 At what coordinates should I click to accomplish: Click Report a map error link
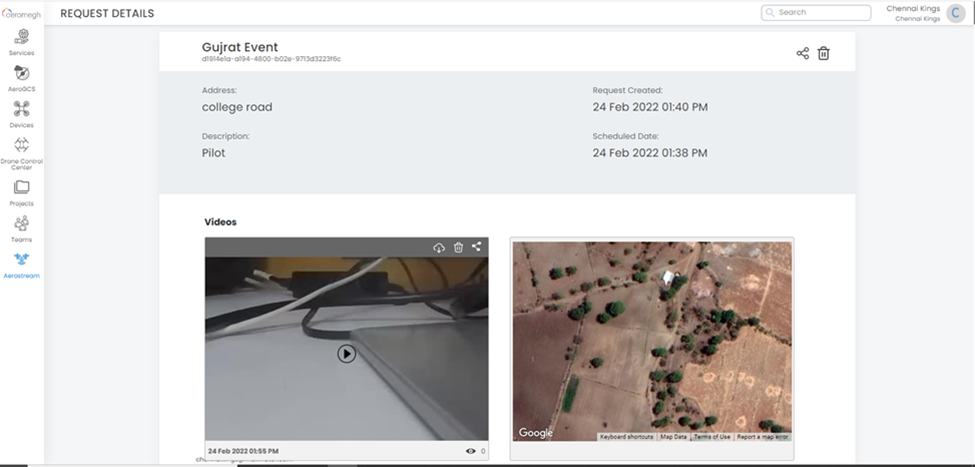[x=763, y=437]
